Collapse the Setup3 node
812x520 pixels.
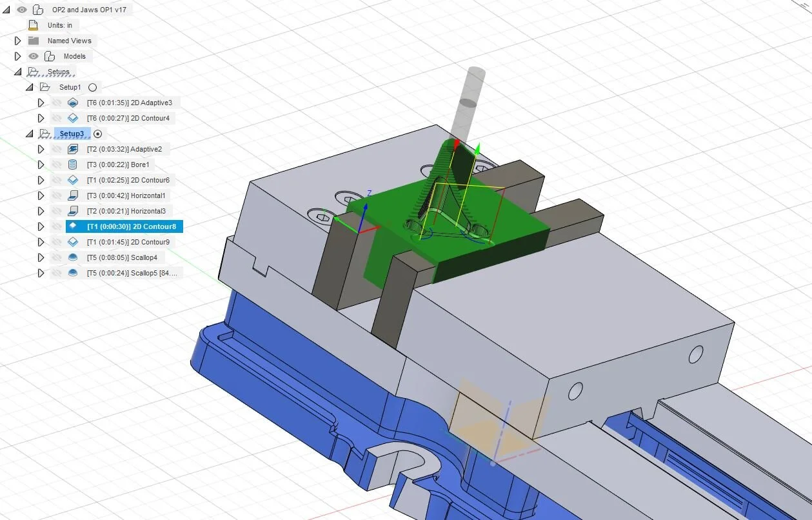coord(30,134)
